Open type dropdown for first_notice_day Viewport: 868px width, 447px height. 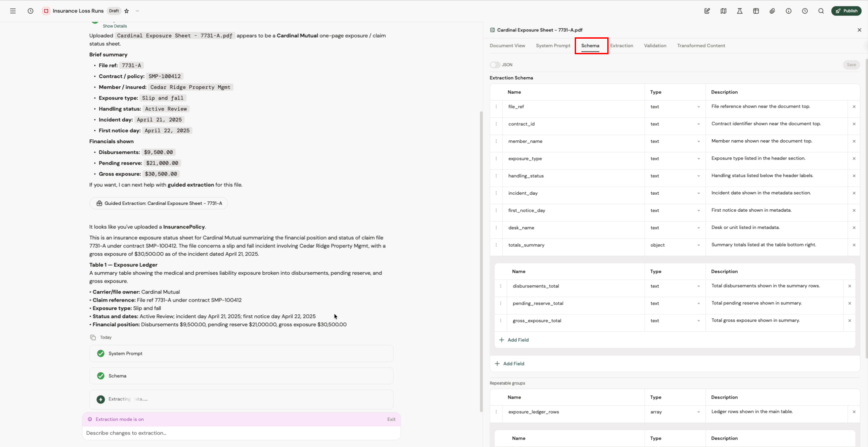tap(675, 210)
